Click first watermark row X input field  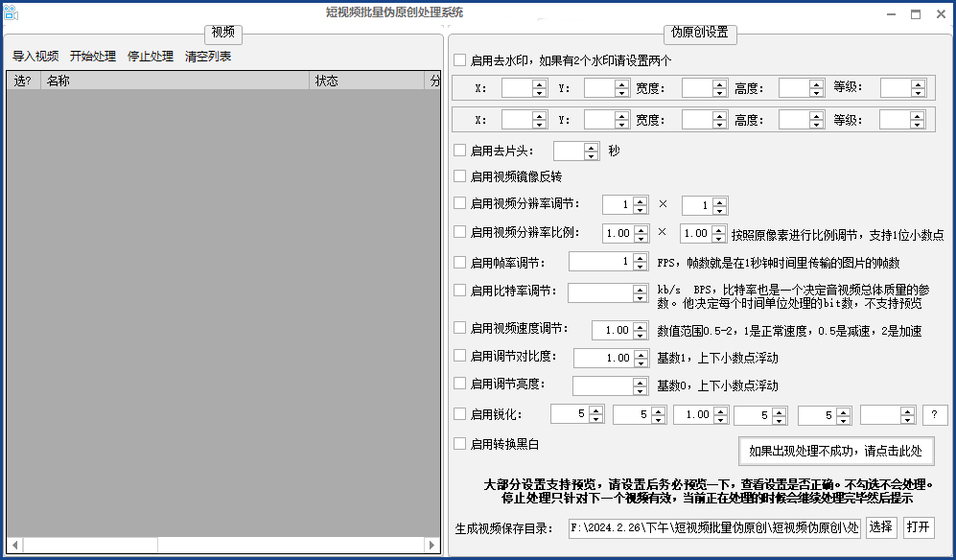click(524, 88)
